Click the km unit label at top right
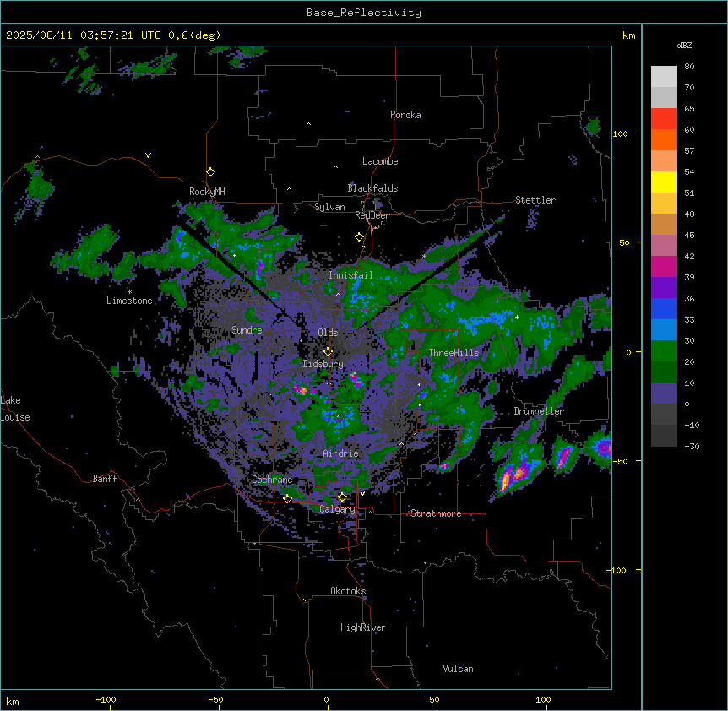Image resolution: width=728 pixels, height=711 pixels. pos(628,35)
